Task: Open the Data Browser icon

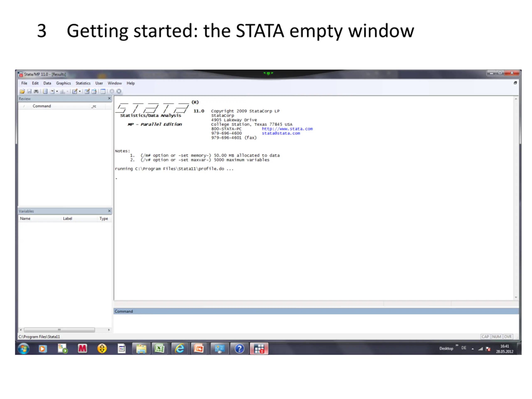Action: click(x=94, y=91)
